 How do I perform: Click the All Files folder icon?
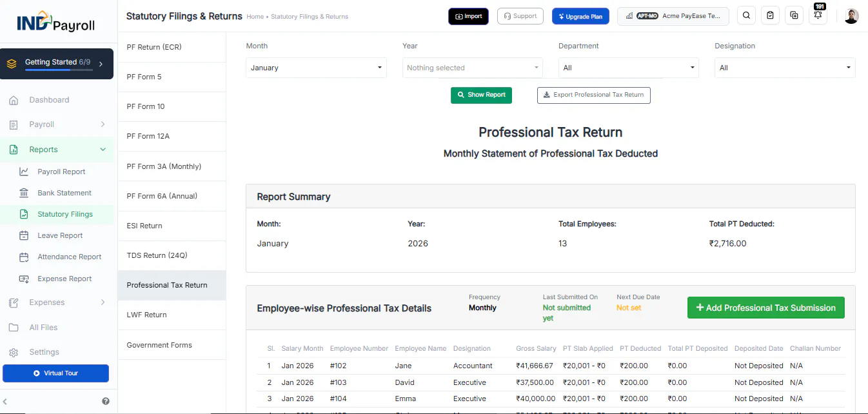[14, 328]
